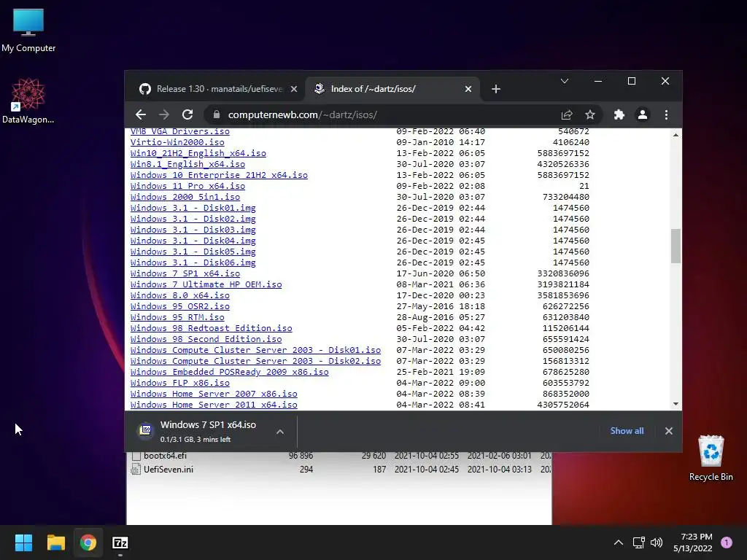Click the page scrollbar thumb
Screen dimensions: 747x560
pos(676,246)
